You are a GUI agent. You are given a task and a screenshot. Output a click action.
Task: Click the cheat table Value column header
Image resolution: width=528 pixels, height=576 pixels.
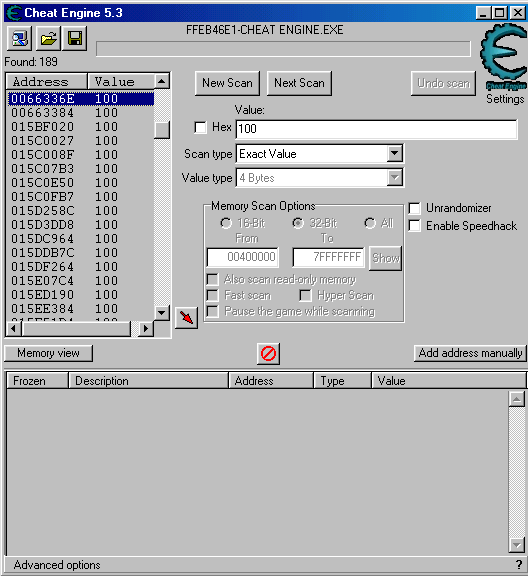(x=449, y=381)
